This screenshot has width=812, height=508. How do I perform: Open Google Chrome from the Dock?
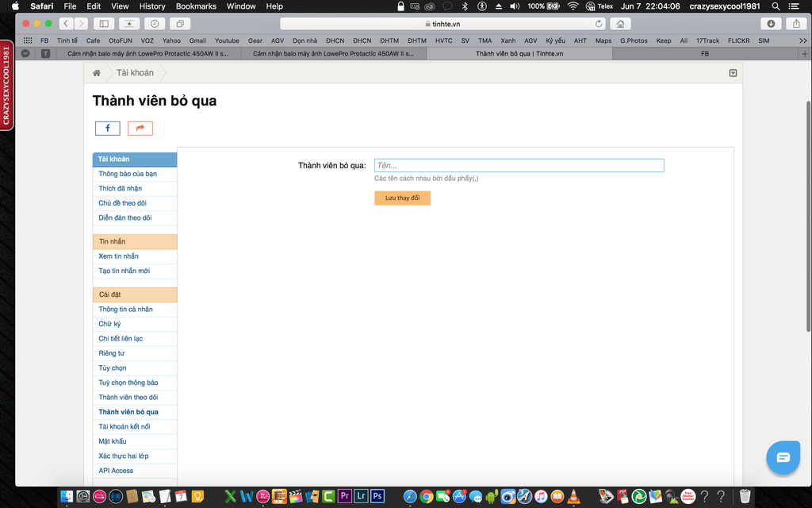(426, 497)
